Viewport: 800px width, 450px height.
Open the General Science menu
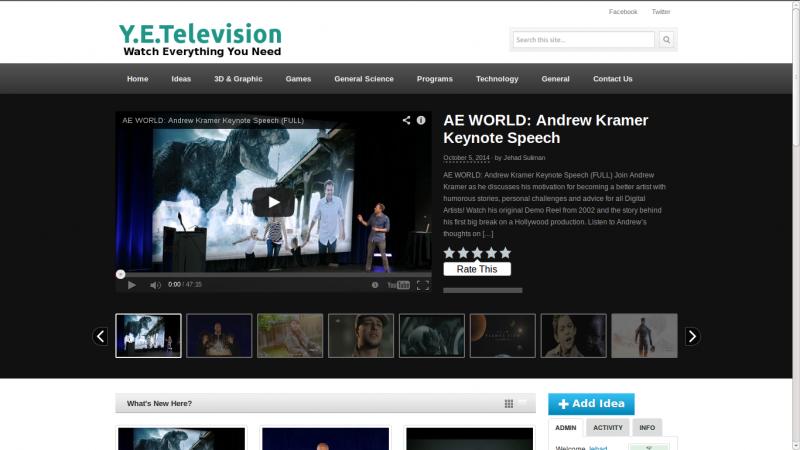[x=364, y=79]
